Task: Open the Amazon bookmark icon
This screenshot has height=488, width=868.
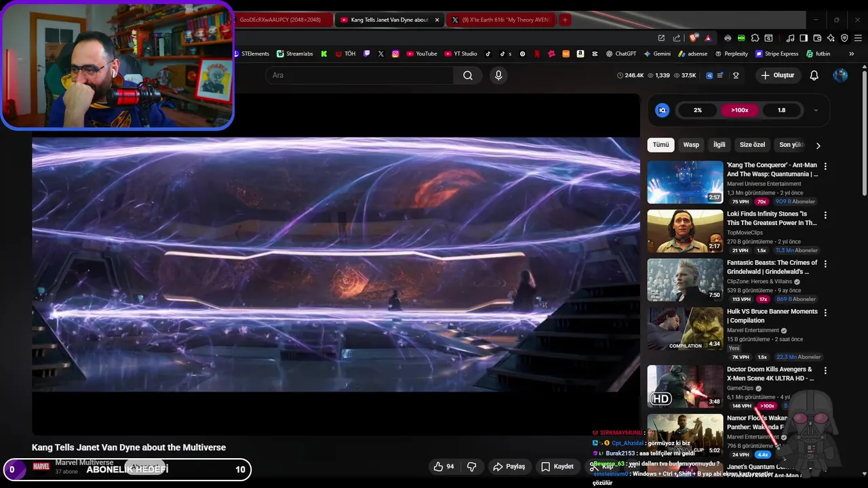Action: coord(580,54)
